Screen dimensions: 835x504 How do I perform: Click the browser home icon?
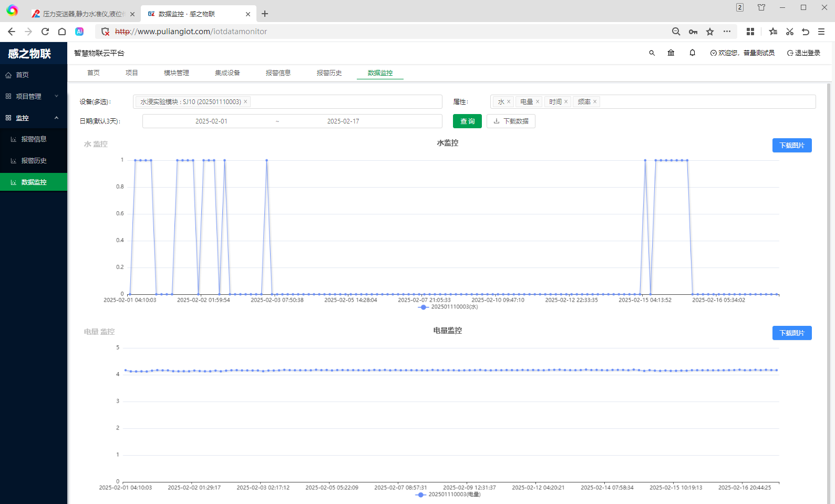coord(62,32)
